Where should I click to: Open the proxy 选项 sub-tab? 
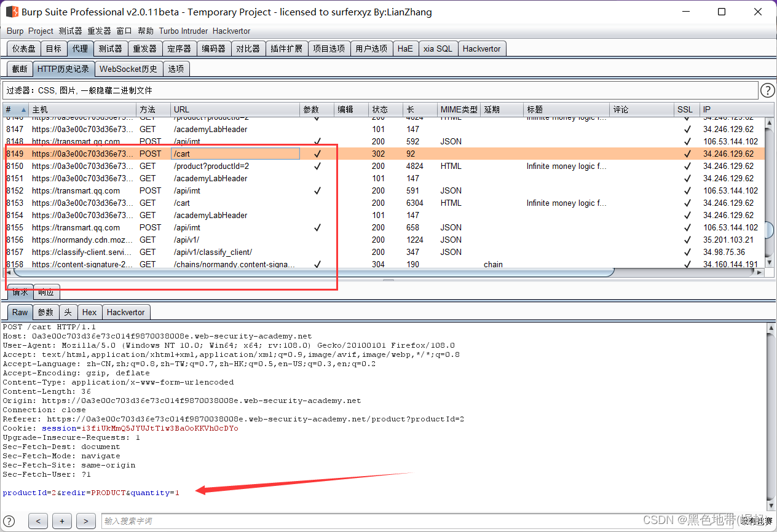coord(176,69)
